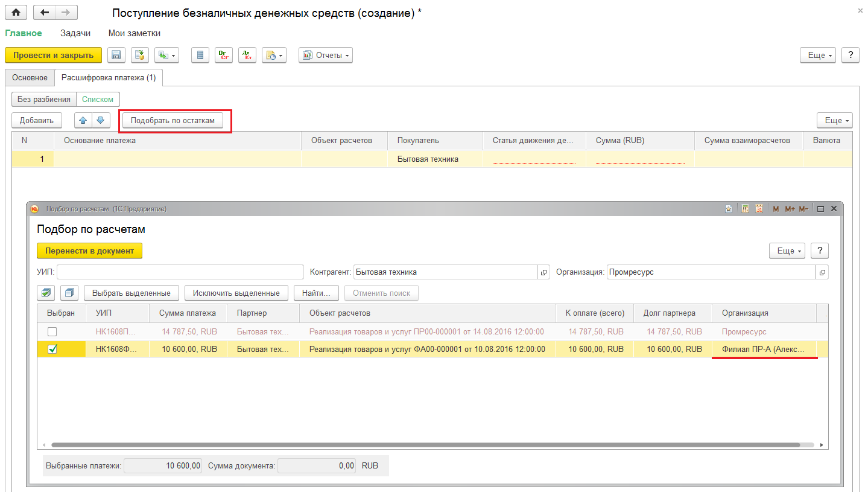868x492 pixels.
Task: Click Провести и закрыть button
Action: click(x=54, y=55)
